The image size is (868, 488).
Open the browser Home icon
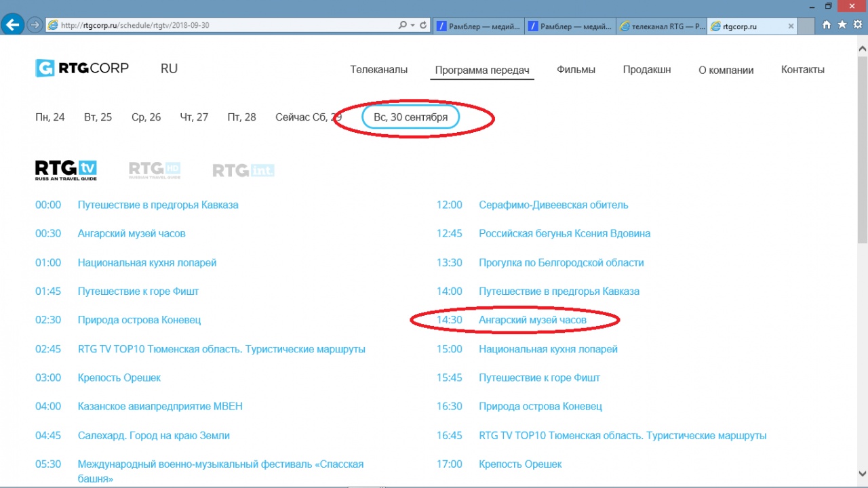827,25
